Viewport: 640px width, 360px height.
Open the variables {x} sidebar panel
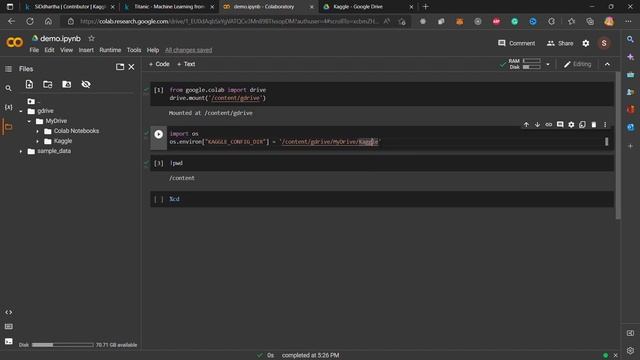click(8, 107)
